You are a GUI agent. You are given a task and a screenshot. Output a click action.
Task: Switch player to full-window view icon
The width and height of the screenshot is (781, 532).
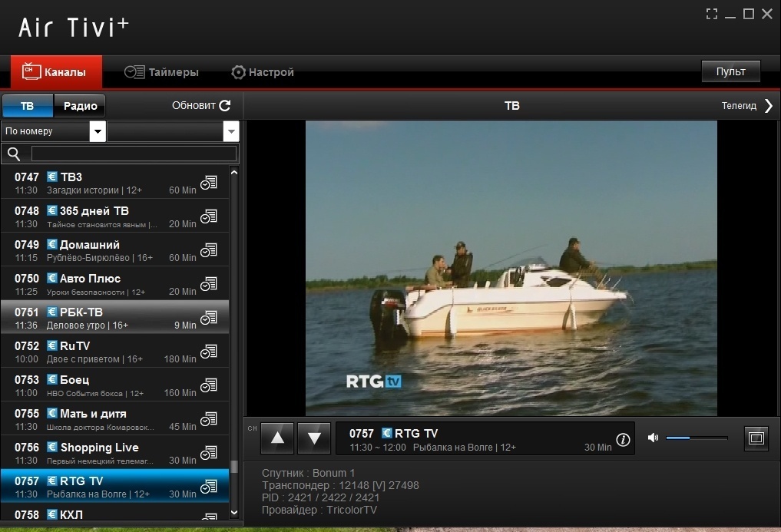[756, 438]
